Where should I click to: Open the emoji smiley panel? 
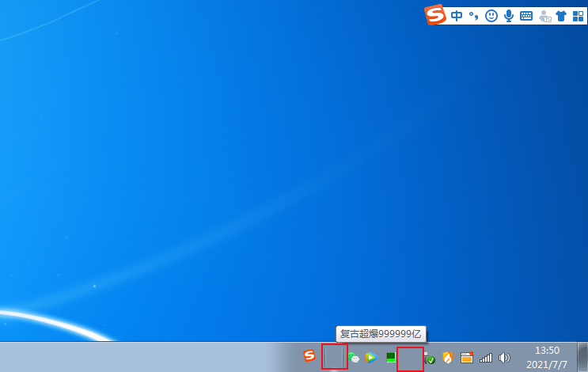pyautogui.click(x=491, y=16)
